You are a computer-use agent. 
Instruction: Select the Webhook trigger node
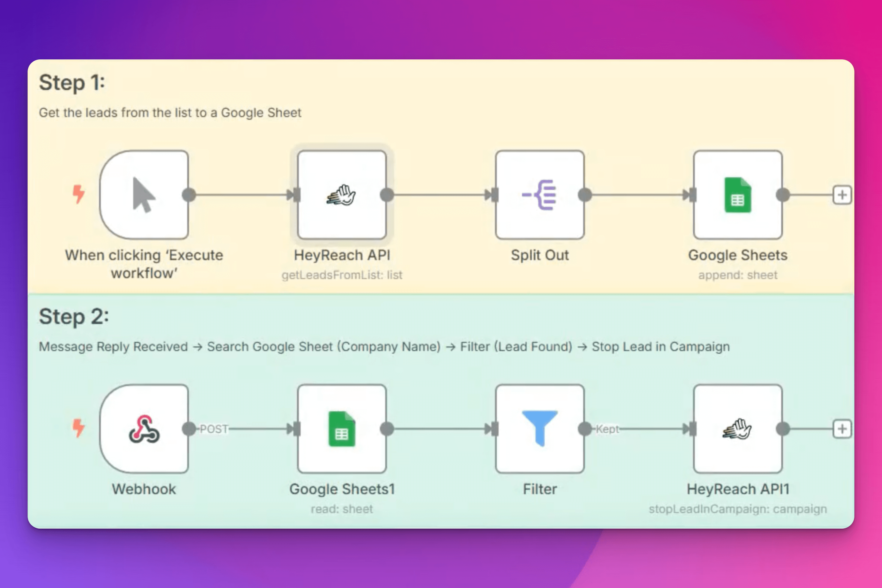144,429
